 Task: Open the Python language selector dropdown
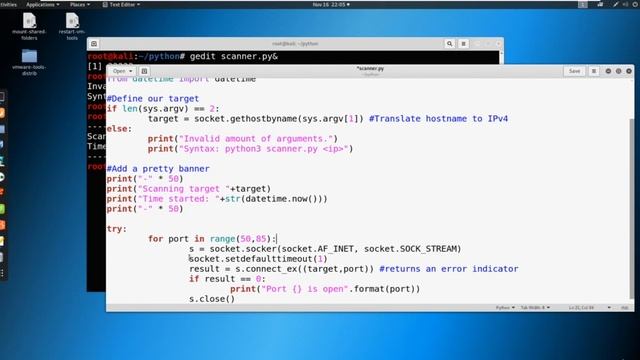coord(505,307)
